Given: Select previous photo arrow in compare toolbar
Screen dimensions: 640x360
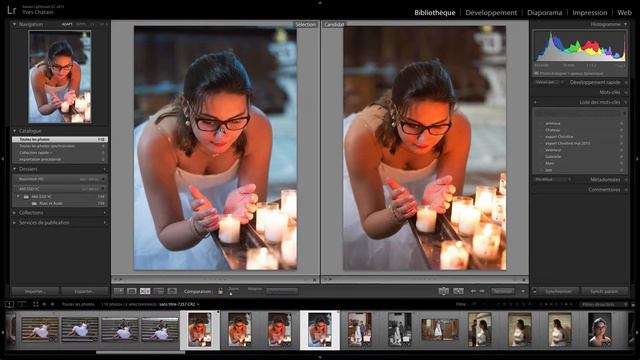Looking at the screenshot, I should point(473,291).
